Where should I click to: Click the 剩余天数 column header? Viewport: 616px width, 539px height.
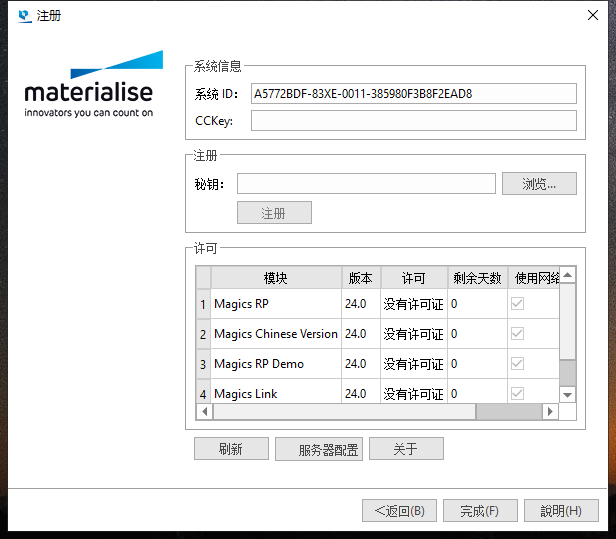476,278
